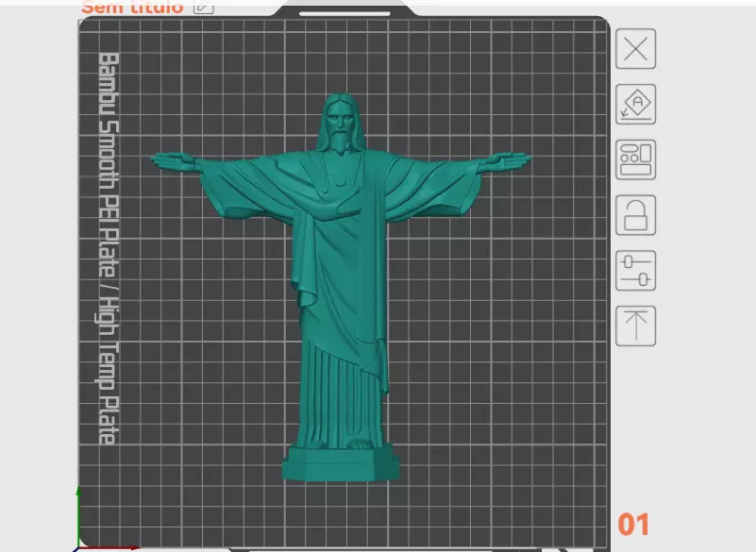Image resolution: width=756 pixels, height=552 pixels.
Task: Click the plate number 01 label
Action: [633, 525]
